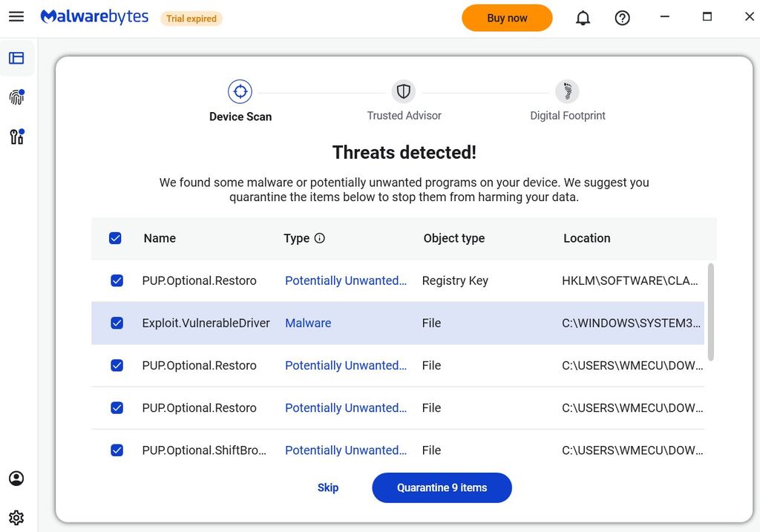Click the threats list vertical scrollbar

click(x=710, y=312)
